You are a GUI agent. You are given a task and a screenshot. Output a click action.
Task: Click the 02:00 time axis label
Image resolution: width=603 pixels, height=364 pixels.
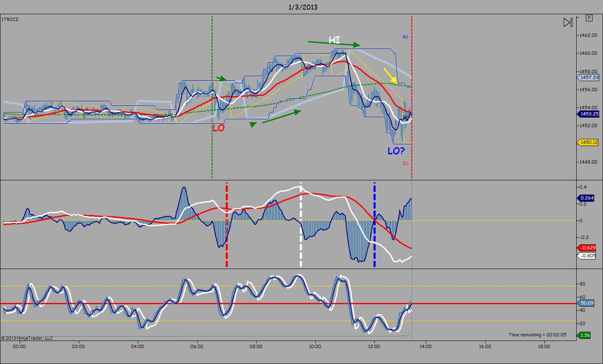point(78,346)
